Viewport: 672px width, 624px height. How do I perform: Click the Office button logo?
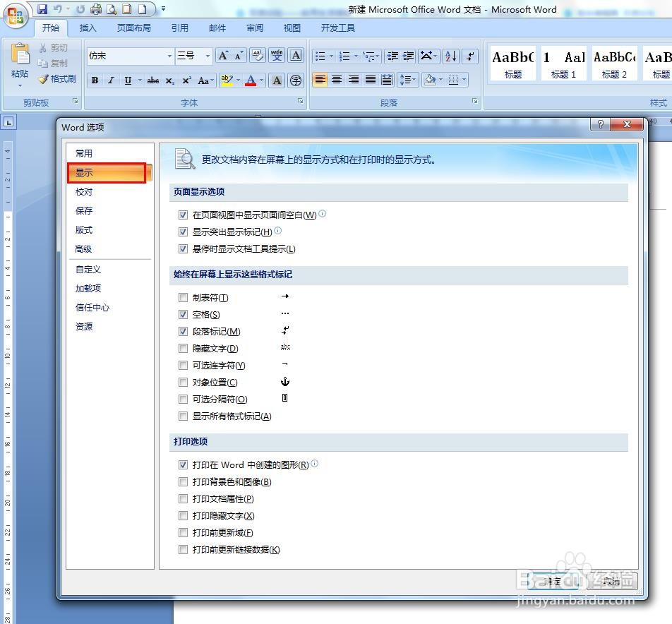tap(16, 16)
